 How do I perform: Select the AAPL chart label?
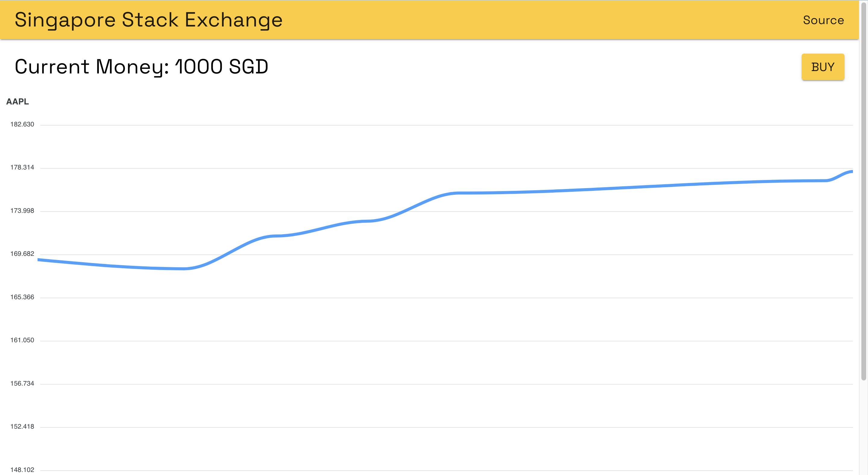[17, 102]
